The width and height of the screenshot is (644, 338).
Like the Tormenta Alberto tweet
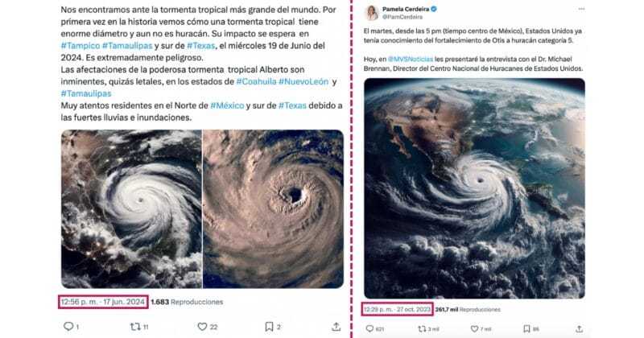pyautogui.click(x=205, y=327)
